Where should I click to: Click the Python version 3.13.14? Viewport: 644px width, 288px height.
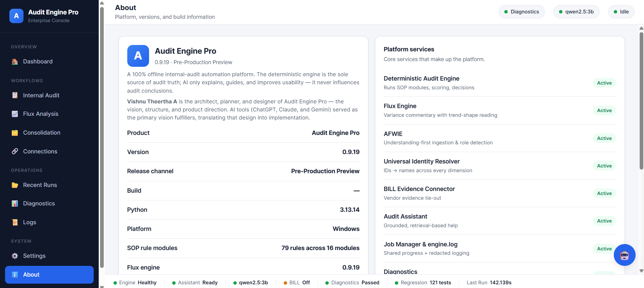coord(350,210)
